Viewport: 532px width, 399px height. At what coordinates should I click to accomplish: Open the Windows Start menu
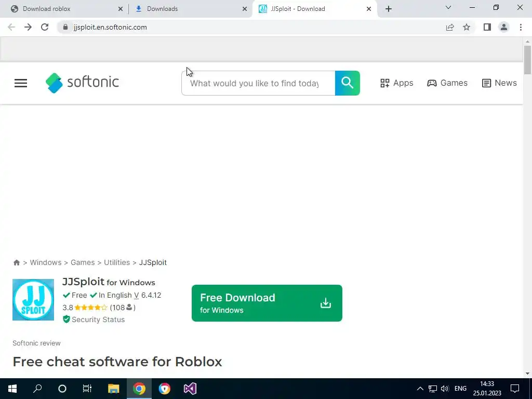pos(12,389)
